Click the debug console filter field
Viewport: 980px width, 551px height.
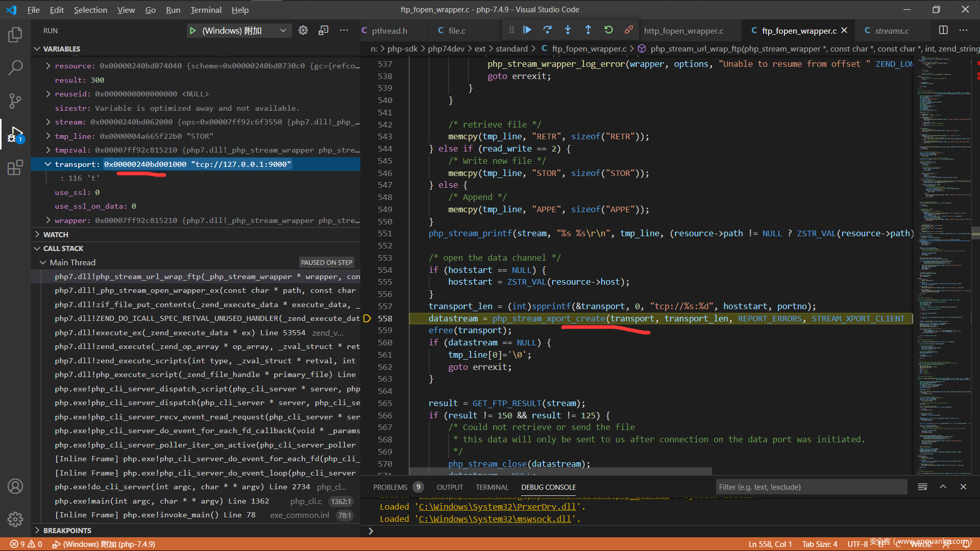[811, 487]
